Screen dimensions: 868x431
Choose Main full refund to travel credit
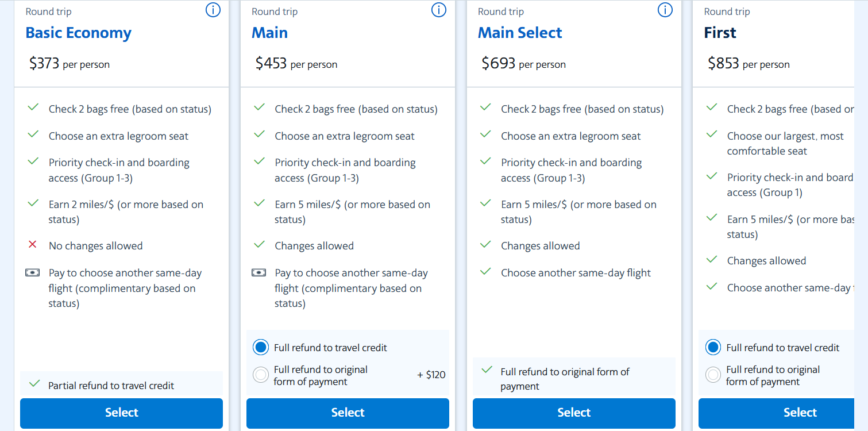pyautogui.click(x=261, y=347)
